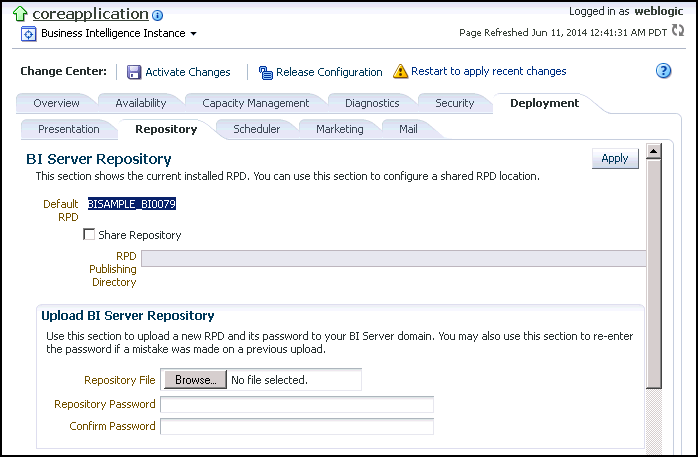Open the Capacity Management tab
This screenshot has height=457, width=698.
(x=256, y=103)
